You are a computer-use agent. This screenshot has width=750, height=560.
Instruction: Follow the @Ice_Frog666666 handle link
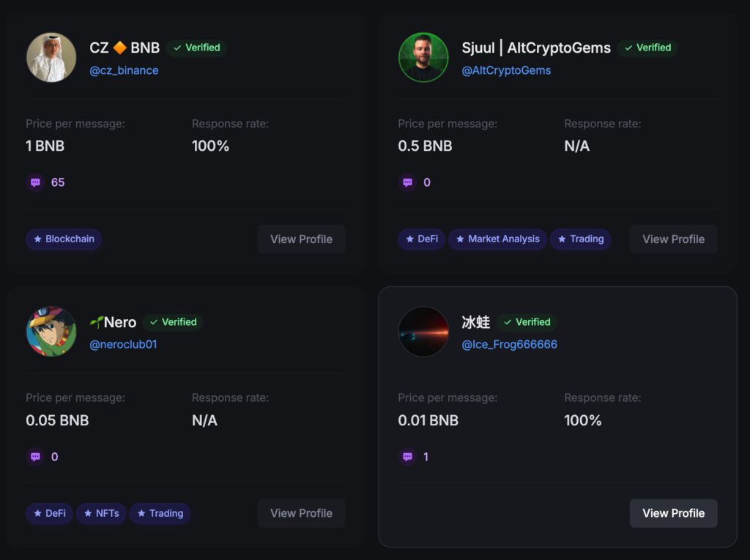point(509,344)
